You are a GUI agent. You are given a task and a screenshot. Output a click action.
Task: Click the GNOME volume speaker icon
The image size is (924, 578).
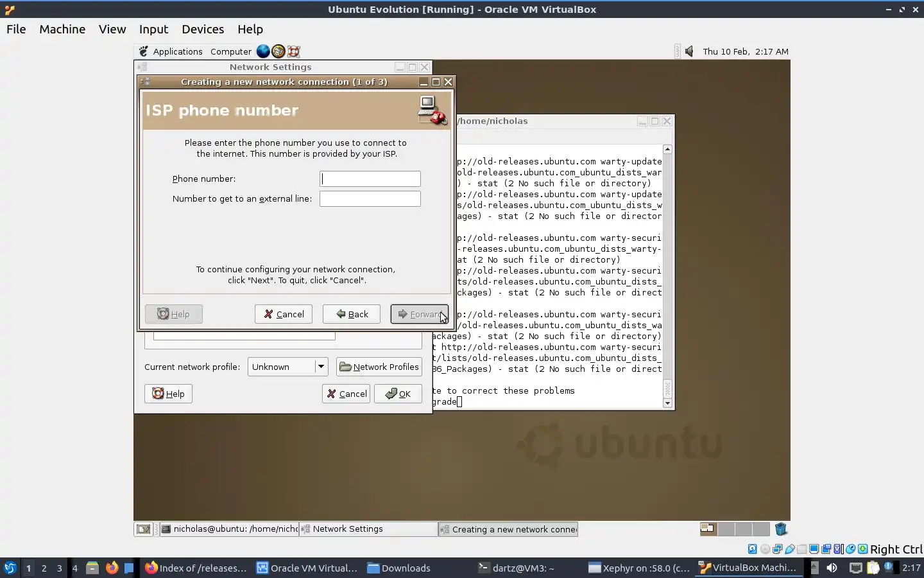pos(689,51)
